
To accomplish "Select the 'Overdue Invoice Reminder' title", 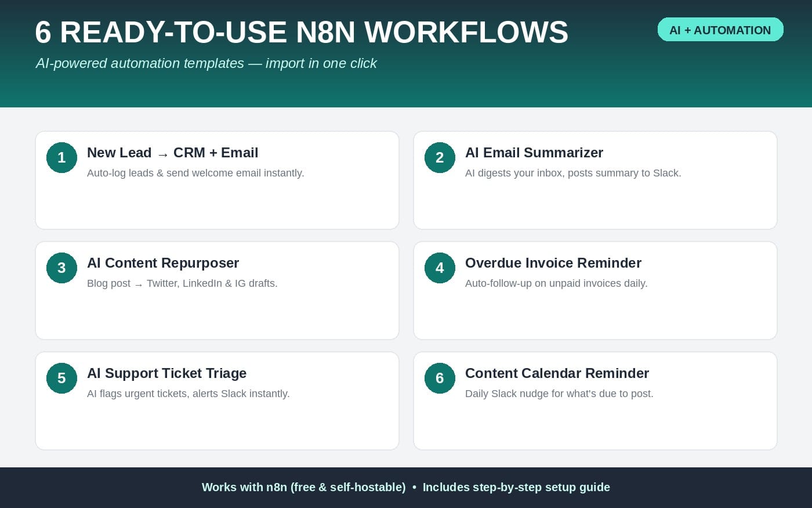I will [x=553, y=263].
